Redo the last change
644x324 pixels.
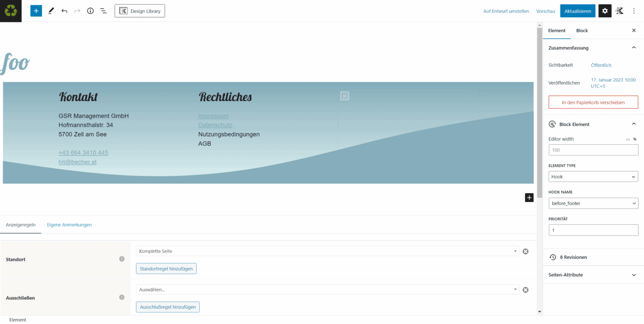[77, 11]
